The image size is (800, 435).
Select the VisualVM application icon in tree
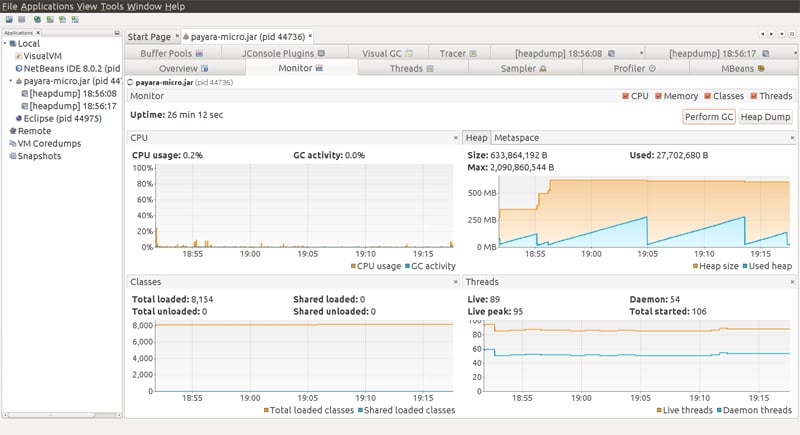pyautogui.click(x=18, y=56)
